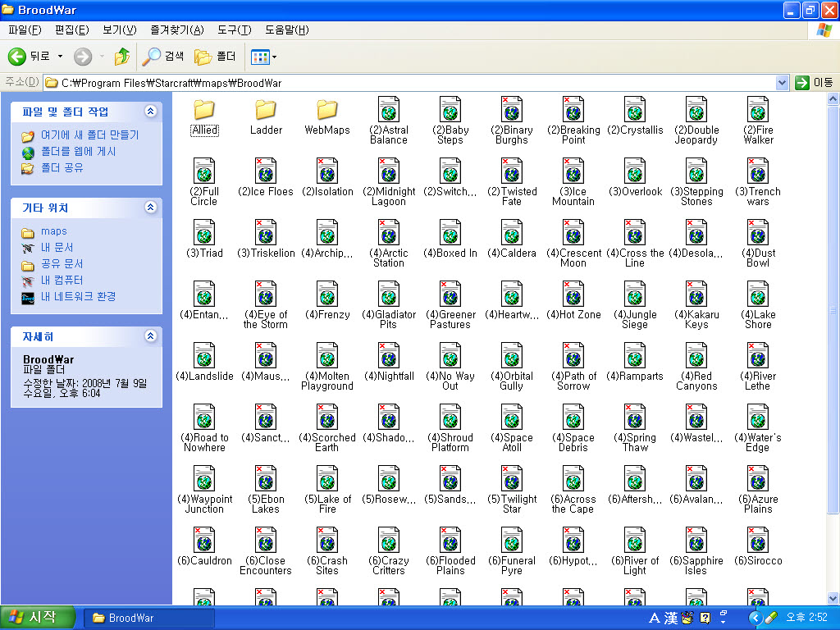The width and height of the screenshot is (840, 630).
Task: Select the (4)Spring Thaw map file
Action: 635,429
